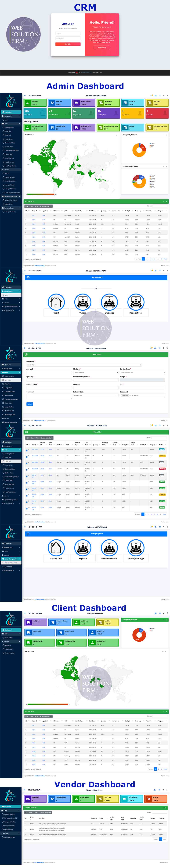The width and height of the screenshot is (170, 868).
Task: Open Column visibility dropdown in Admin Current Order table
Action: (x=46, y=206)
